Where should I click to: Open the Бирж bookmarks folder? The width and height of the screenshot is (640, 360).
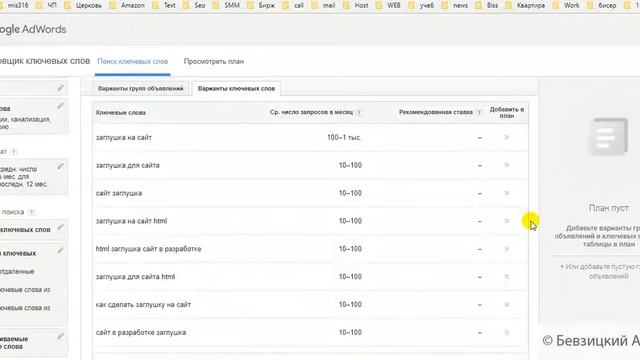click(262, 5)
